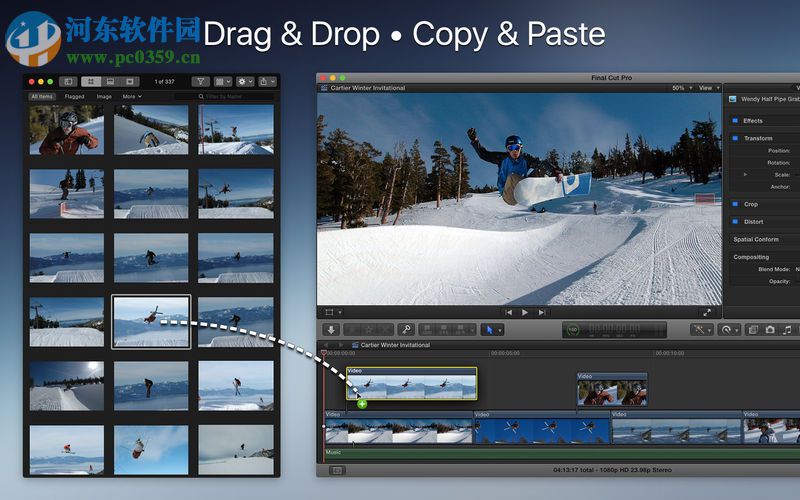Click the filter funnel icon in browser
Image resolution: width=800 pixels, height=500 pixels.
pyautogui.click(x=201, y=82)
